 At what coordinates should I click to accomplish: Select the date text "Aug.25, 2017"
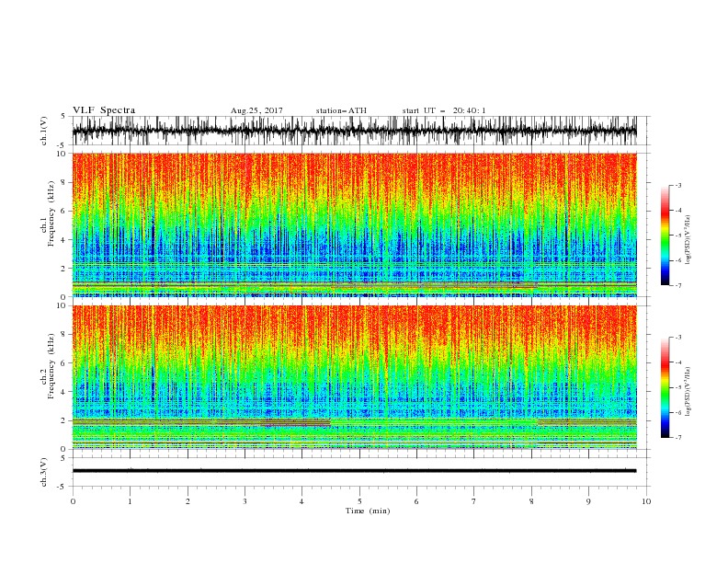point(256,110)
